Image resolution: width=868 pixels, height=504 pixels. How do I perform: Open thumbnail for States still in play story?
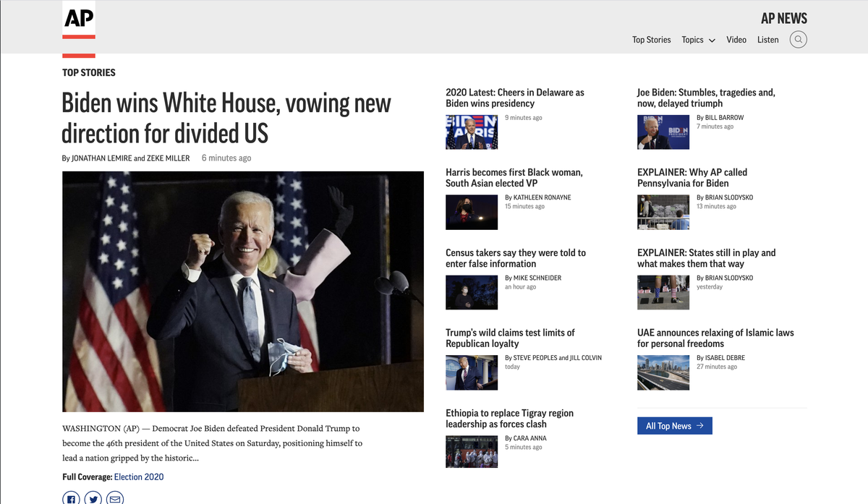[x=663, y=292]
